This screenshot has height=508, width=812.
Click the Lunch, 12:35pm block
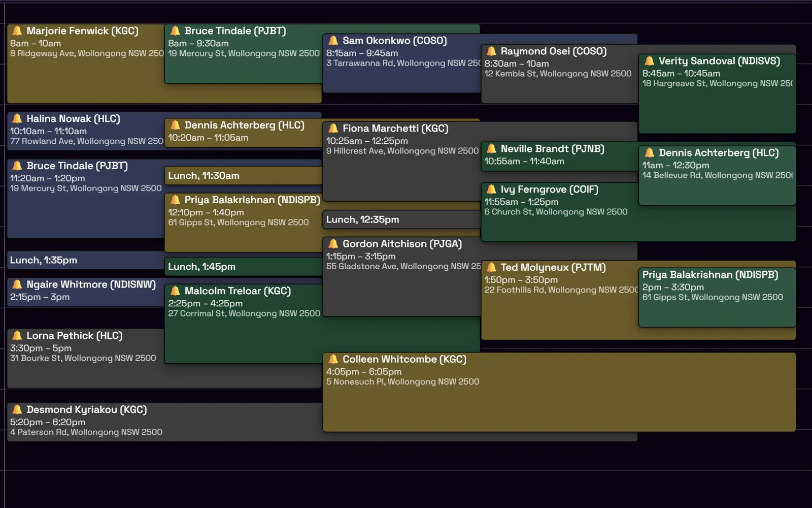pyautogui.click(x=401, y=219)
